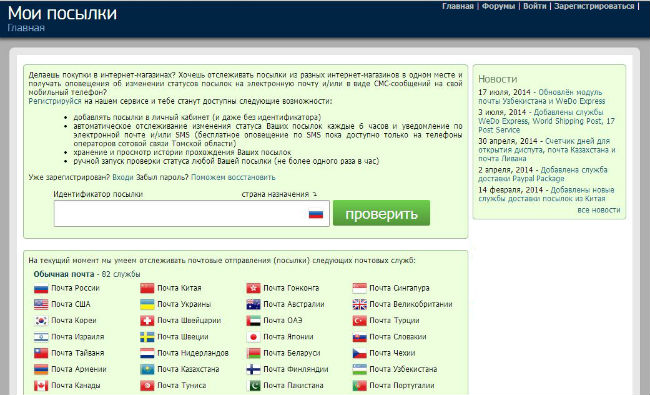Click the Обычная почта heading text

[x=64, y=274]
